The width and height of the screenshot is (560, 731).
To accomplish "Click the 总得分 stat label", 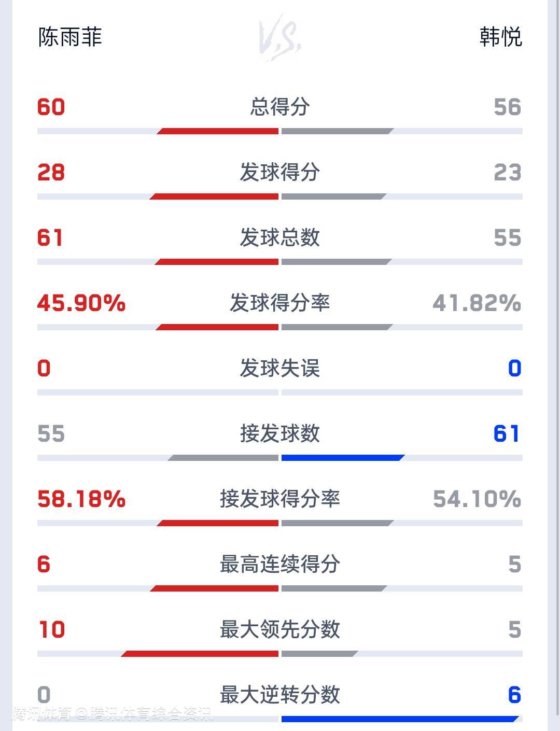I will click(x=280, y=107).
